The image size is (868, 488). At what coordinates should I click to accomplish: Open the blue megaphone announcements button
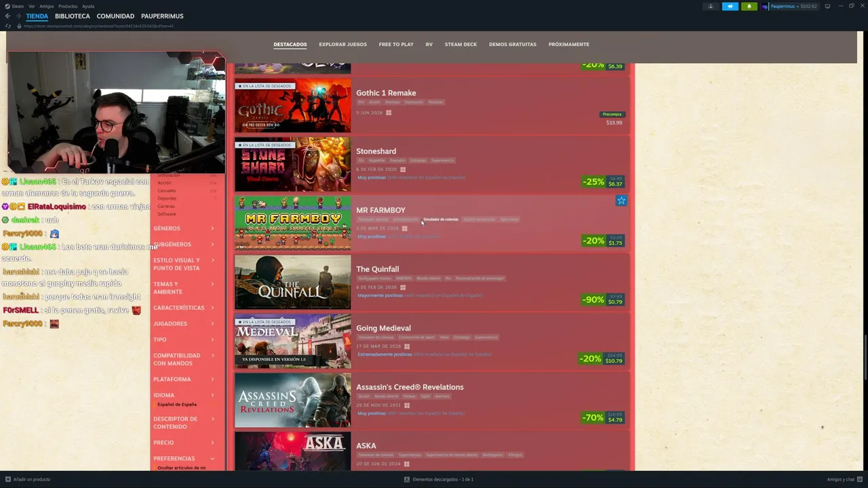730,6
